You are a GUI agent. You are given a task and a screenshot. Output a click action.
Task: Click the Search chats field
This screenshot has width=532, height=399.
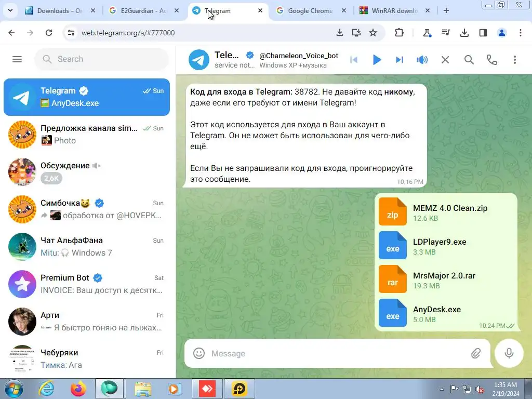pos(101,59)
